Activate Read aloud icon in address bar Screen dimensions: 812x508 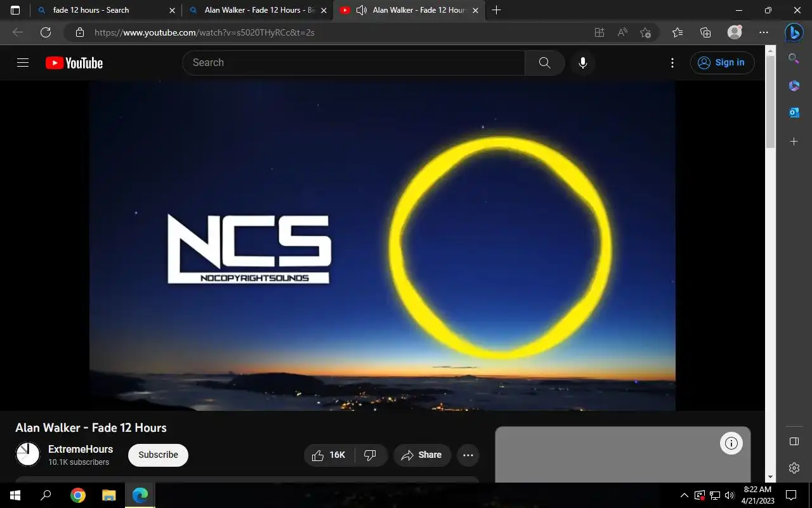pos(622,32)
